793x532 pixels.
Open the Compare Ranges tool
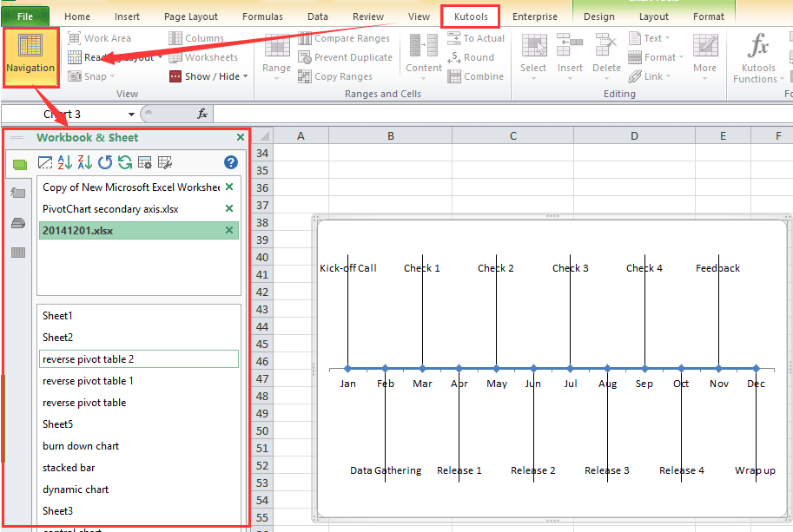[x=345, y=38]
